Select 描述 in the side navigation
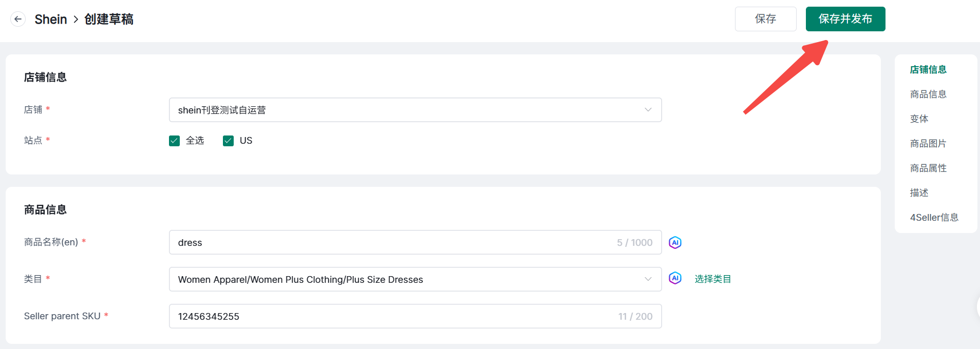This screenshot has height=349, width=980. tap(919, 193)
